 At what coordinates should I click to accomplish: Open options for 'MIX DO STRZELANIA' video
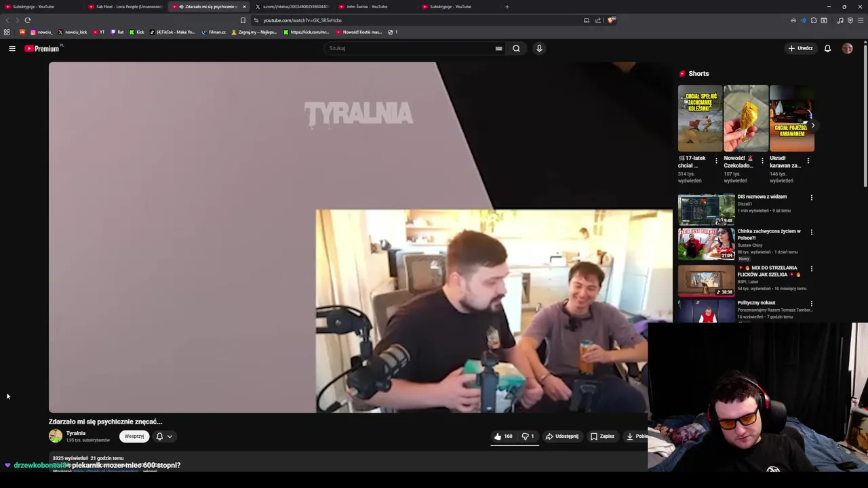pyautogui.click(x=812, y=269)
